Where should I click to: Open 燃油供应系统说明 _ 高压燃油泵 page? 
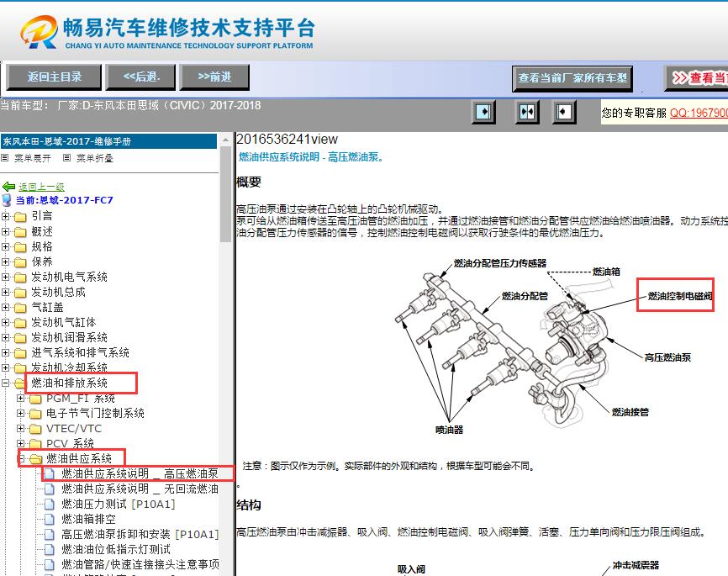[140, 473]
